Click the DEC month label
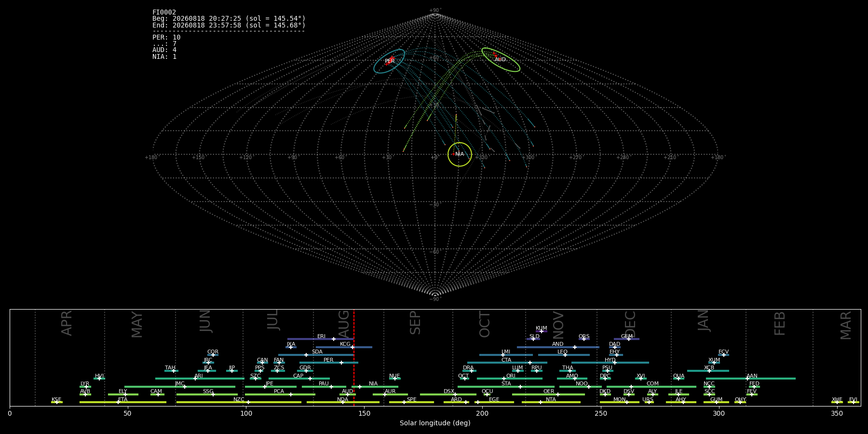 coord(630,324)
